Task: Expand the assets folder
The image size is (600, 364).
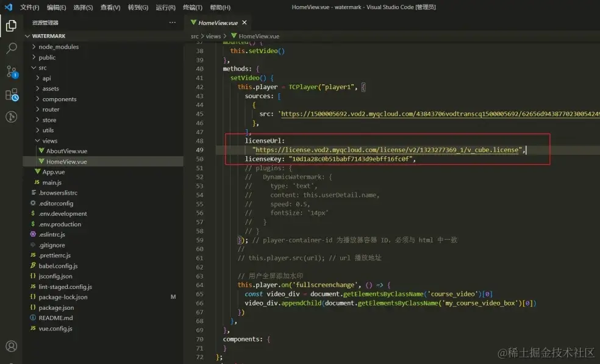Action: tap(38, 88)
